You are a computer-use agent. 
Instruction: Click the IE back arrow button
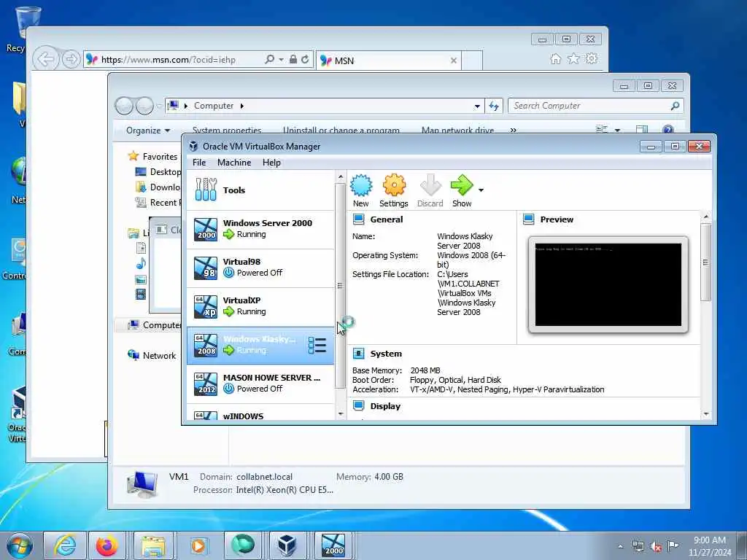pyautogui.click(x=46, y=60)
